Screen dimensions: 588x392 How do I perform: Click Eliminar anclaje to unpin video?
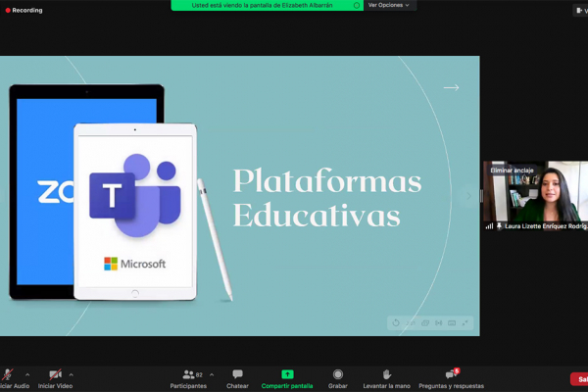pyautogui.click(x=512, y=171)
